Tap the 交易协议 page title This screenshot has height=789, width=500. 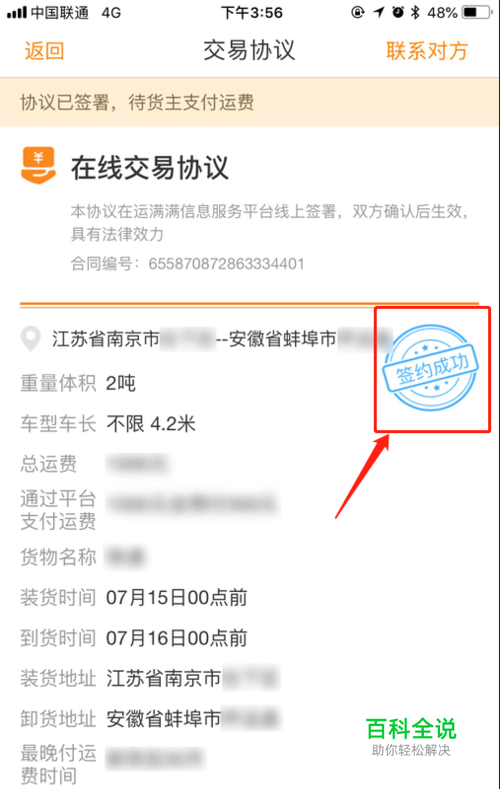click(x=249, y=50)
